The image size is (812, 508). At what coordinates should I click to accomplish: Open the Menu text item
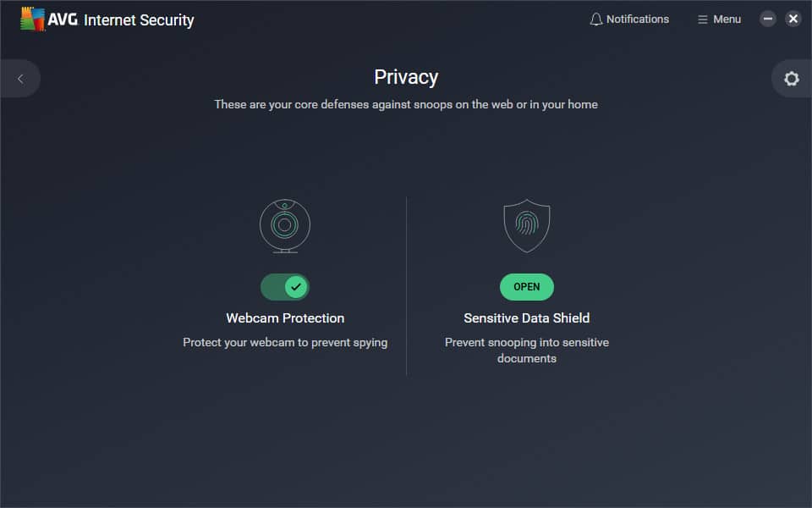click(x=727, y=19)
